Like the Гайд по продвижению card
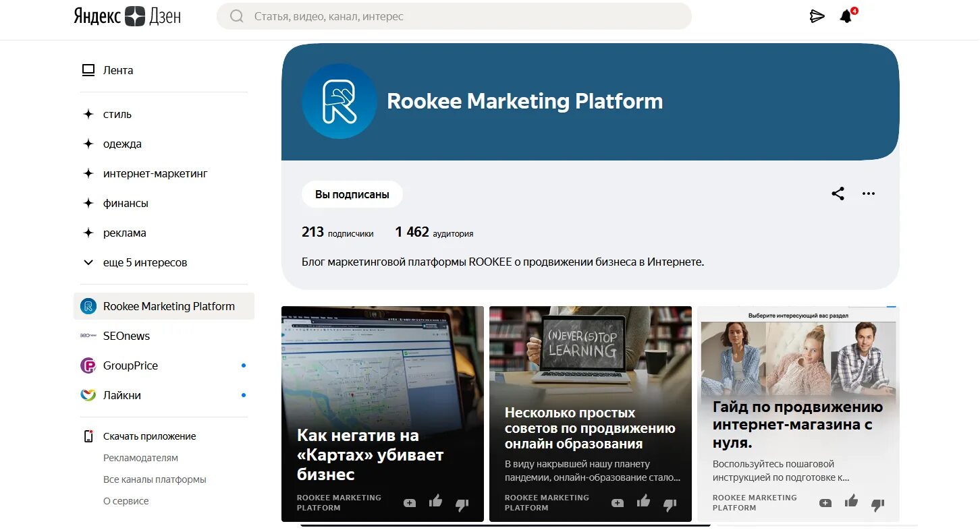980x530 pixels. pyautogui.click(x=851, y=501)
